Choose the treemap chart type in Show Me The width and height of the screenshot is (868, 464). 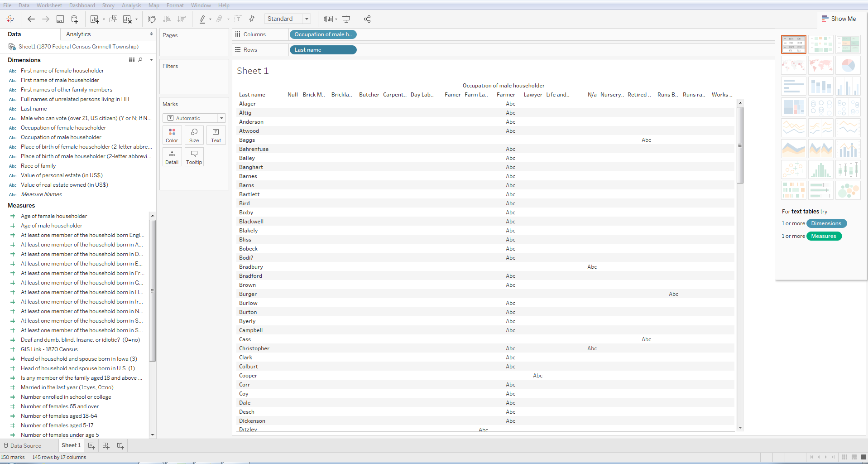[793, 107]
